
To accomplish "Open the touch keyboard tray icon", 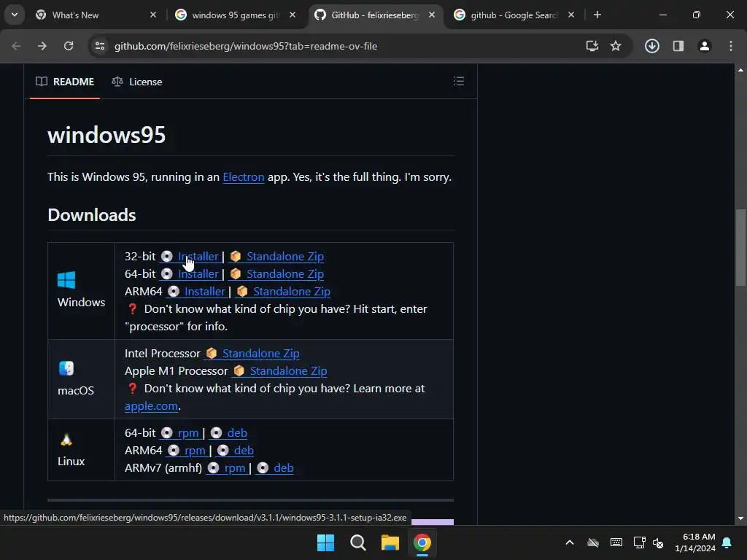I will click(616, 542).
